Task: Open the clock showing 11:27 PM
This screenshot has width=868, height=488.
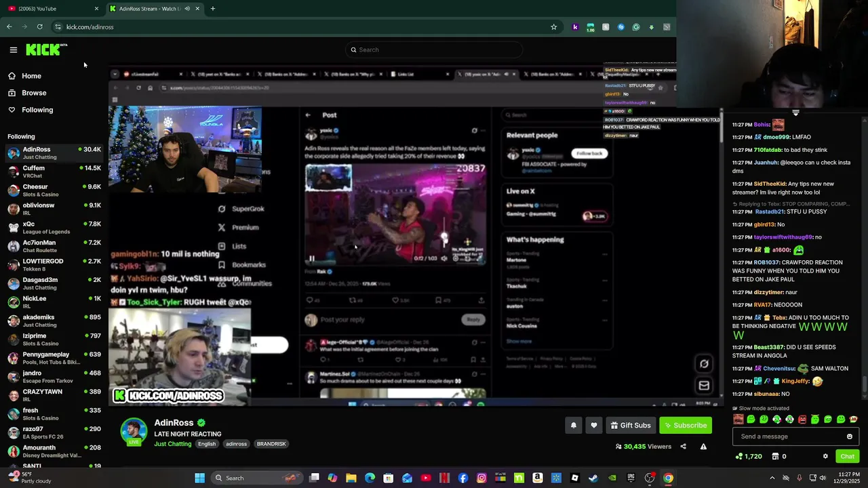Action: (x=848, y=478)
